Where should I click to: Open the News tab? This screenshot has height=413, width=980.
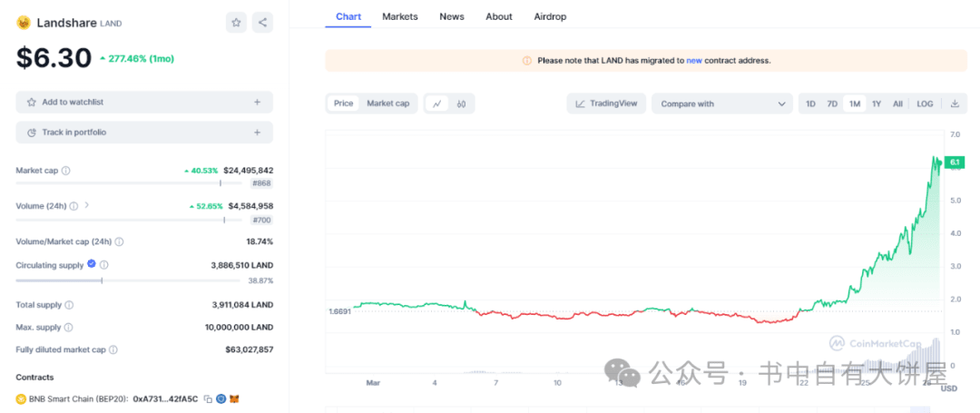(452, 17)
